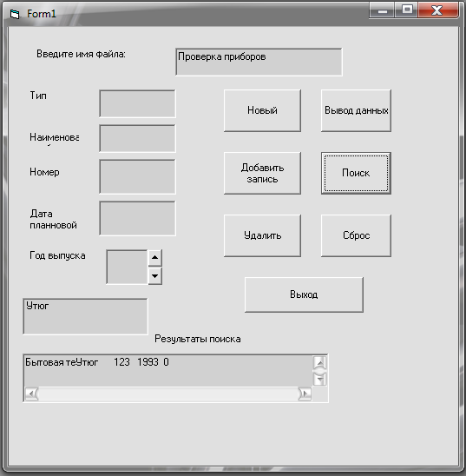Focus the Номер text field
This screenshot has width=466, height=476.
tap(137, 176)
